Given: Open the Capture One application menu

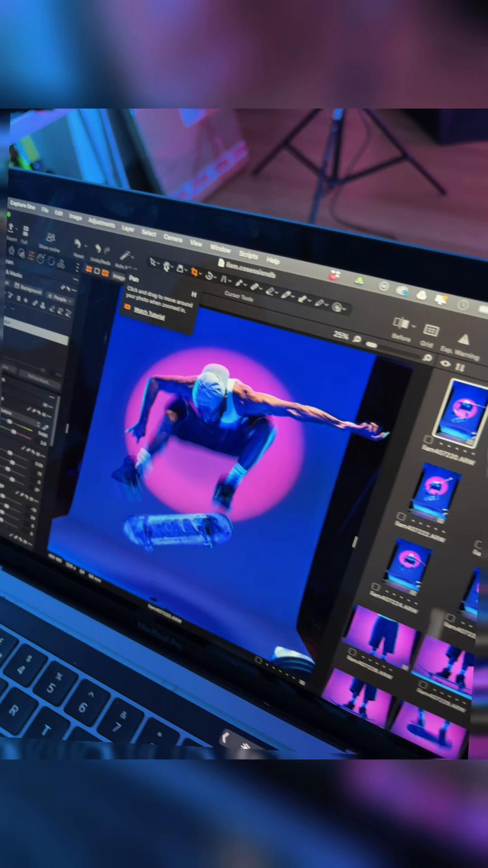Looking at the screenshot, I should [23, 206].
